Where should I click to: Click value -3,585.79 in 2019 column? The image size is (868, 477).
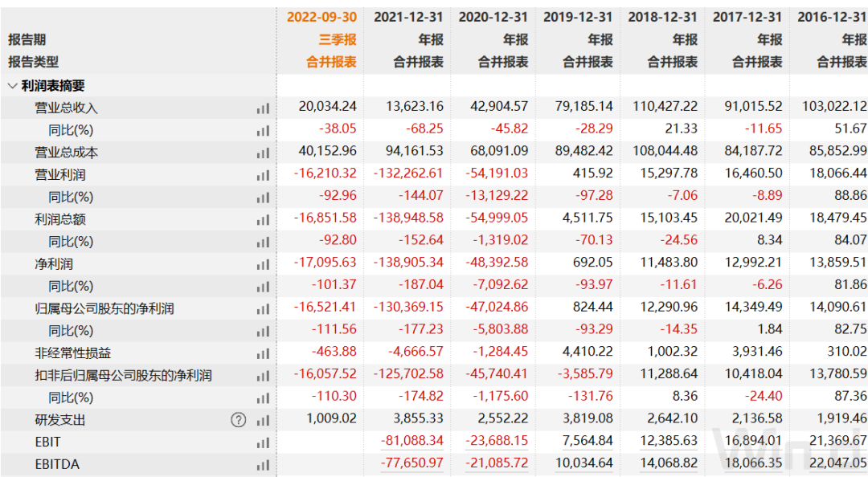pyautogui.click(x=586, y=373)
